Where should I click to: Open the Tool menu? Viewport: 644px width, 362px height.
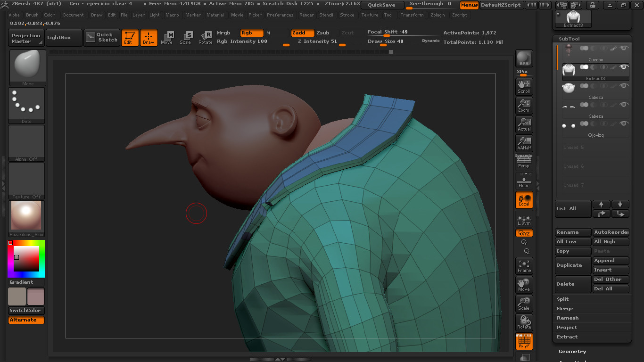388,15
